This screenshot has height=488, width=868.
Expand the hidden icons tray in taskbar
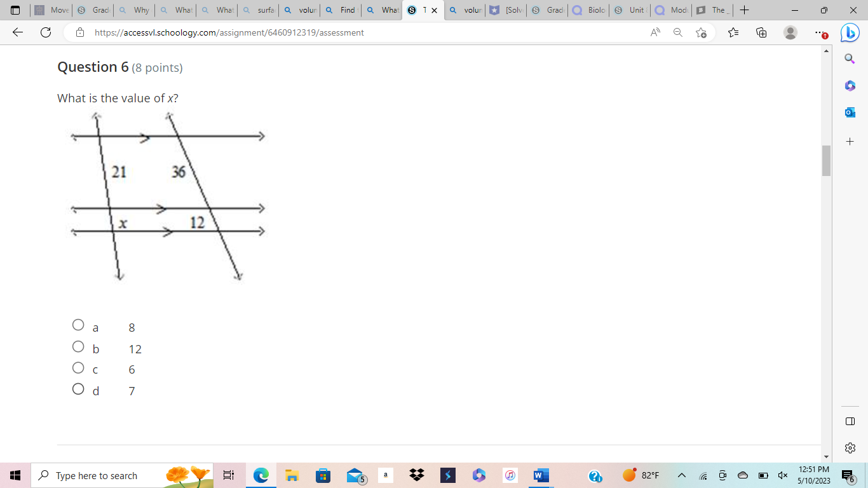coord(682,475)
